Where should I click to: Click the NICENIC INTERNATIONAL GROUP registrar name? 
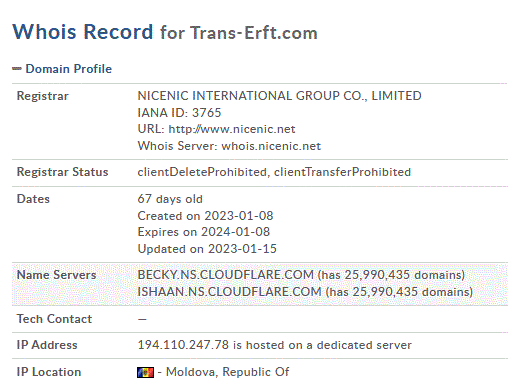(x=279, y=96)
